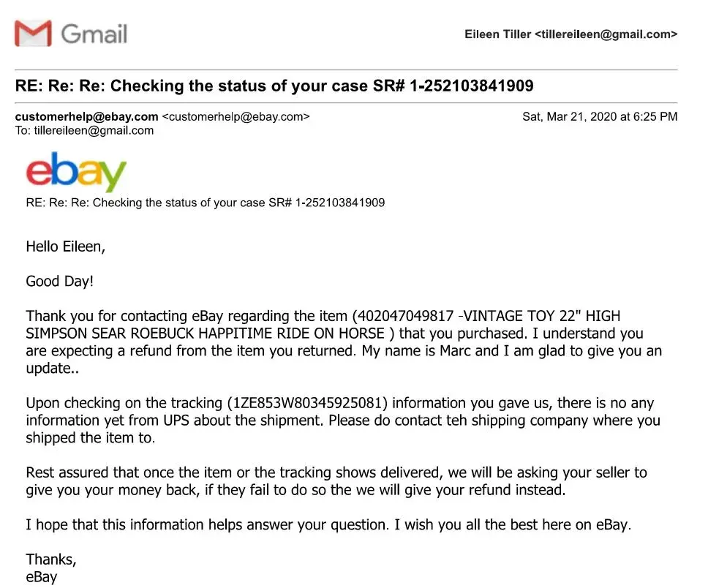Click the "Hello Eileen," greeting
The image size is (708, 588).
pyautogui.click(x=66, y=246)
